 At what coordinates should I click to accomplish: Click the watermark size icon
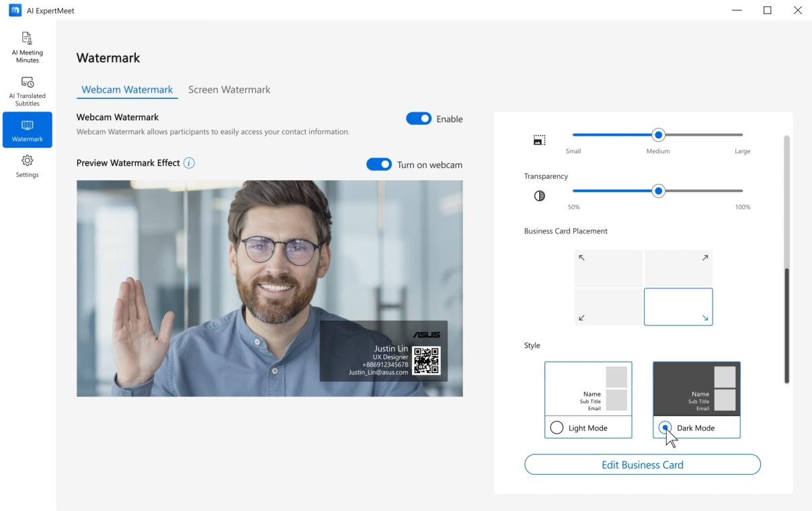click(x=539, y=140)
